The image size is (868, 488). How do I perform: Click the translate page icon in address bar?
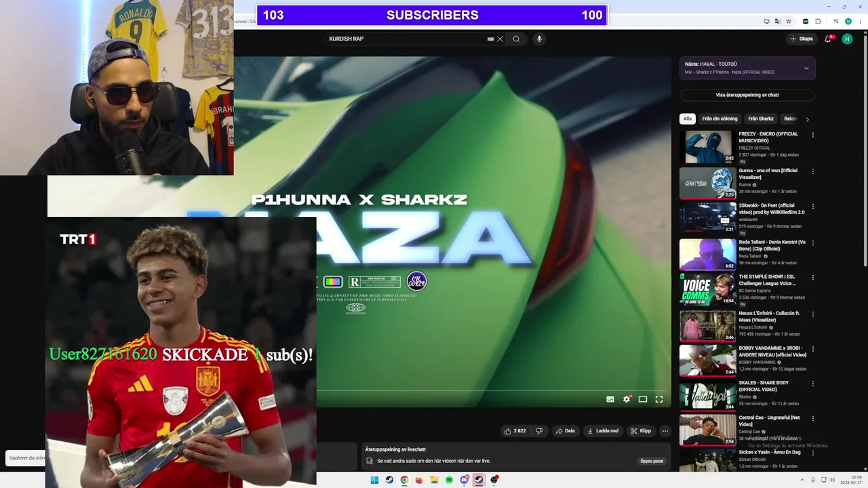pos(778,21)
